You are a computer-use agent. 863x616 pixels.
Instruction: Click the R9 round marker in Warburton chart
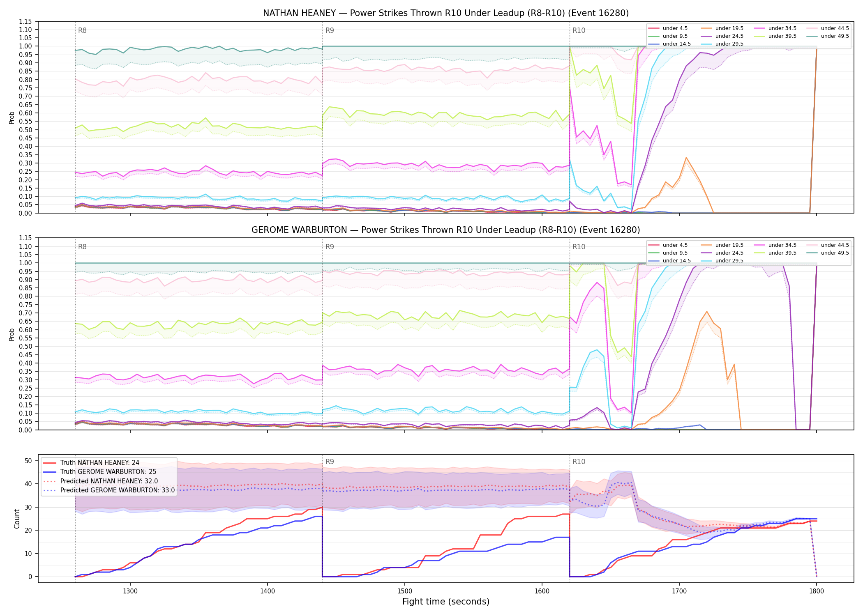click(x=330, y=247)
